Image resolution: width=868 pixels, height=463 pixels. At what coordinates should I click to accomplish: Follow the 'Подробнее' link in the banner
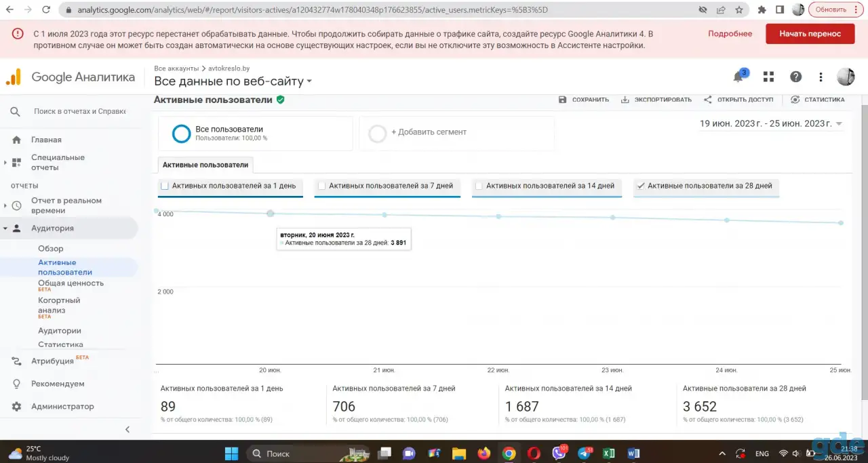point(730,34)
